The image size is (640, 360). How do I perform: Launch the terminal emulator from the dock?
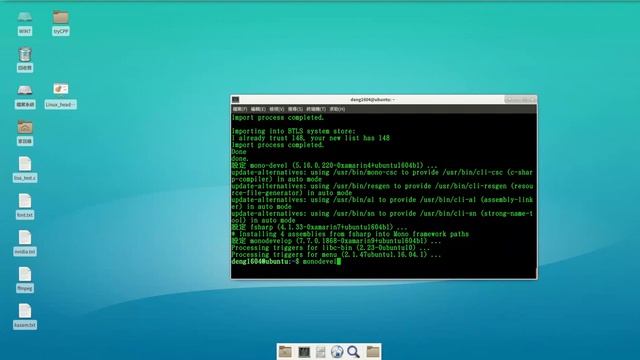304,352
